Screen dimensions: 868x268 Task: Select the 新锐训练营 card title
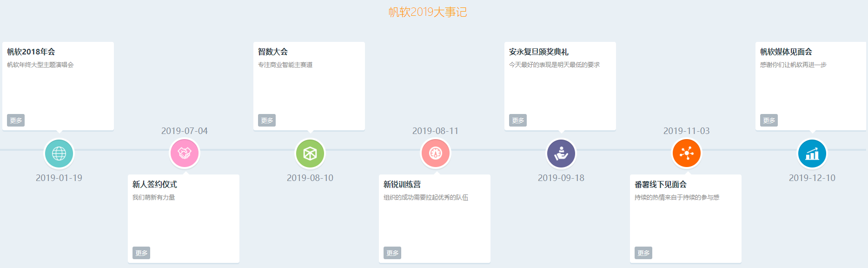pyautogui.click(x=402, y=184)
